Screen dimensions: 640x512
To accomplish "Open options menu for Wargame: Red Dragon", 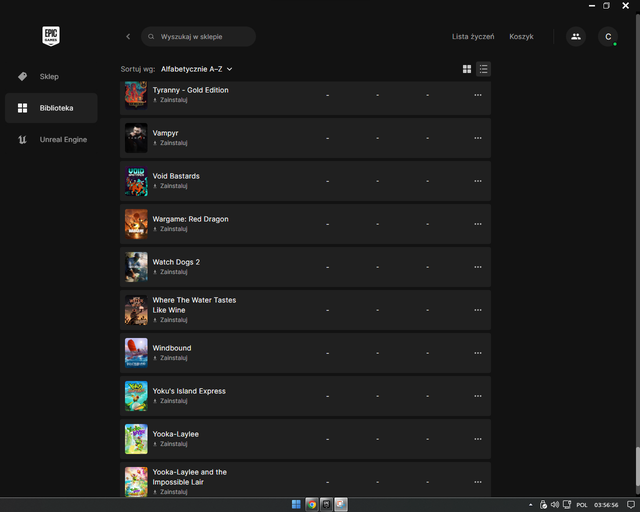I will tap(478, 224).
